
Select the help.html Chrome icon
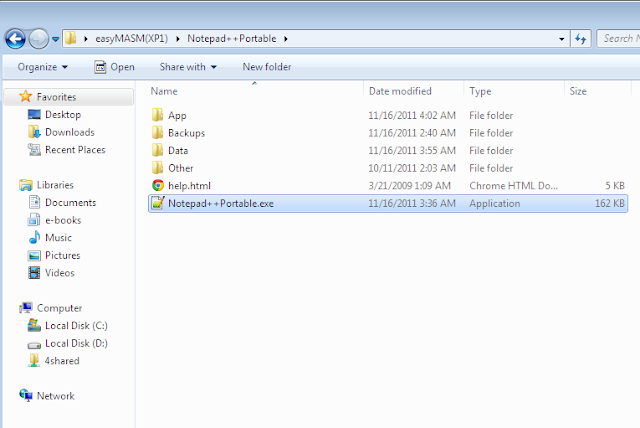coord(158,185)
